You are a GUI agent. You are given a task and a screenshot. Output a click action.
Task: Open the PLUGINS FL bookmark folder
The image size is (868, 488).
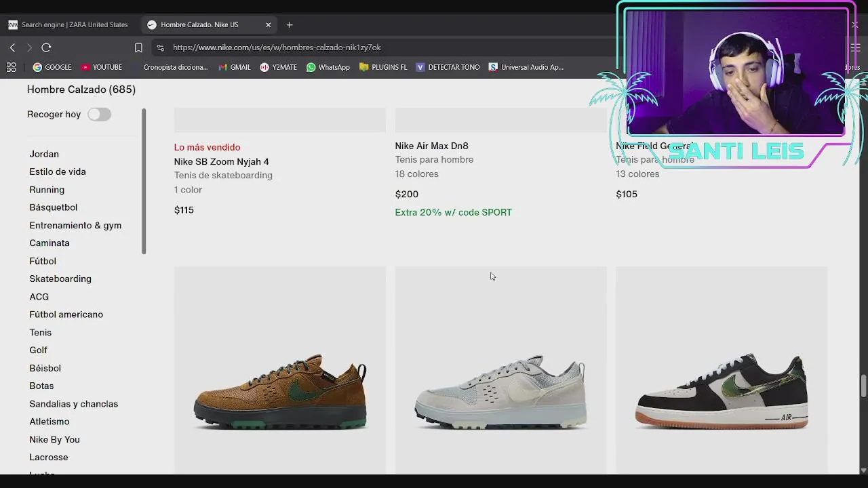[383, 67]
